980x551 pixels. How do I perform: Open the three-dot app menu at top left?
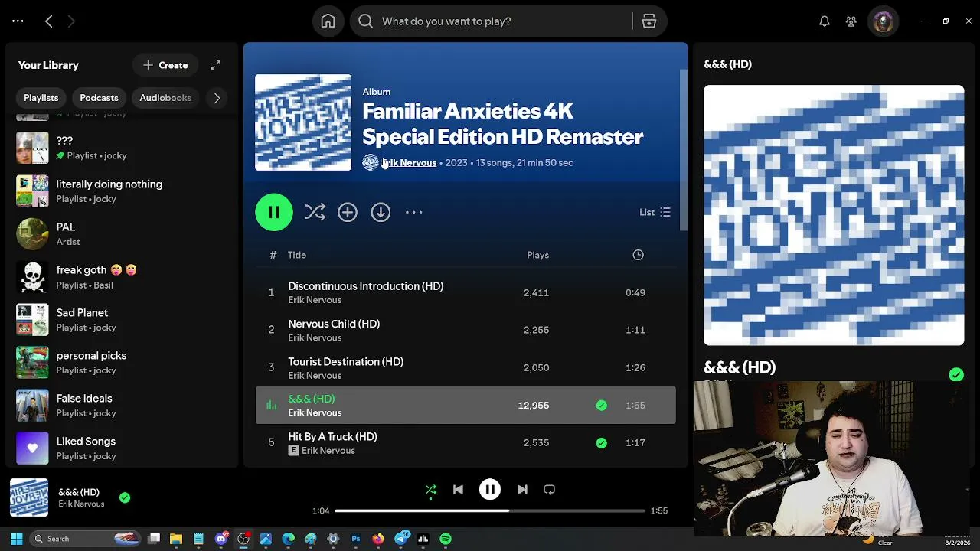18,21
